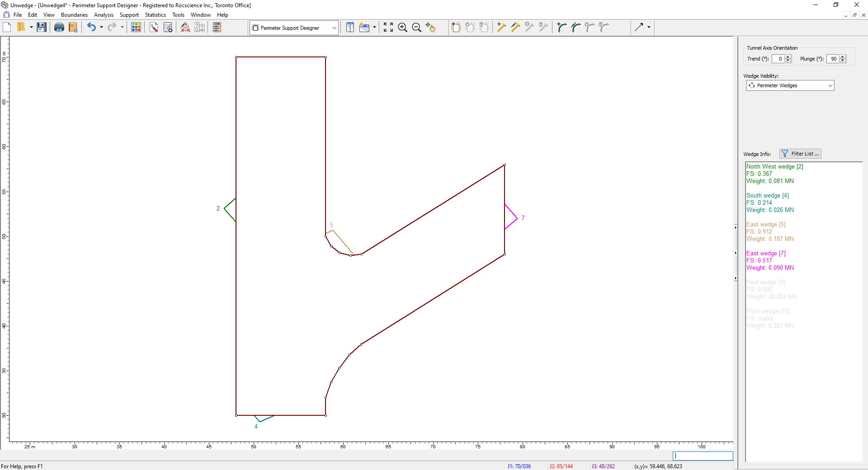This screenshot has height=470, width=868.
Task: Decrease the Plunge value with down arrow
Action: point(843,61)
